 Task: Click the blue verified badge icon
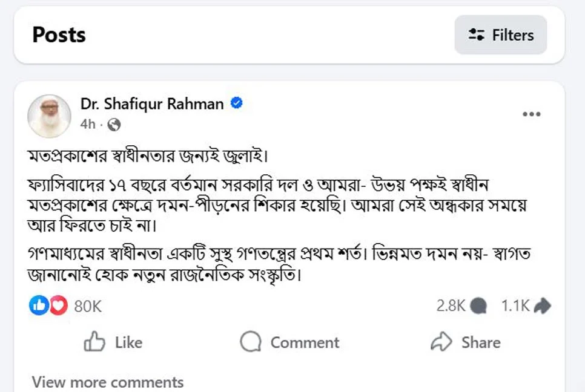coord(237,103)
